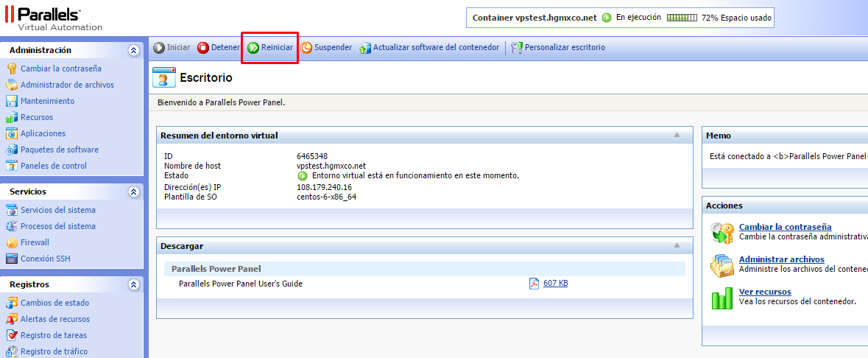Viewport: 868px width, 358px height.
Task: Open Alertas de recursos log
Action: pyautogui.click(x=55, y=319)
